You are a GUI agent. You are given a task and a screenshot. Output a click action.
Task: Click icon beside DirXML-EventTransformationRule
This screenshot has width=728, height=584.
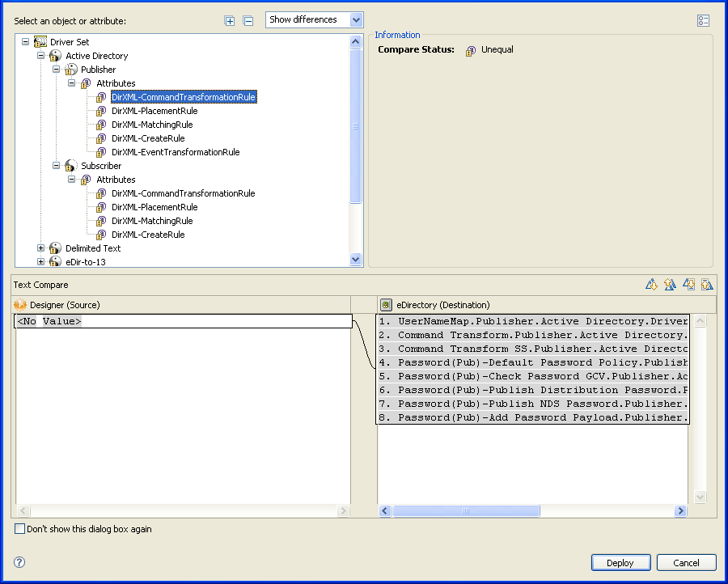[x=101, y=152]
